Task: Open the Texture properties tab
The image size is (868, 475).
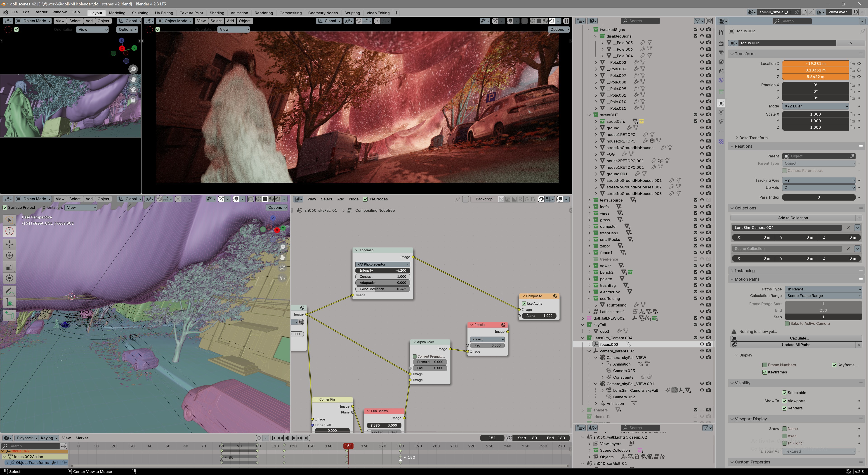Action: 721,142
